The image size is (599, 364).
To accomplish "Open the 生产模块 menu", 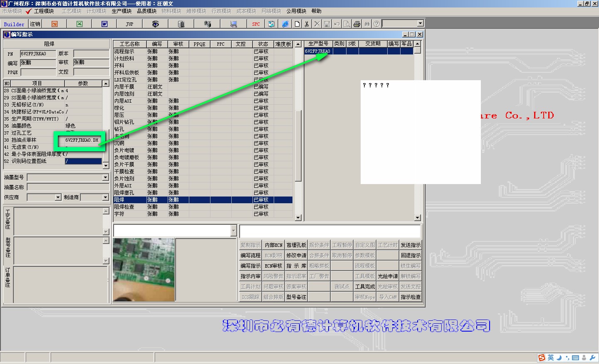I will tap(121, 11).
